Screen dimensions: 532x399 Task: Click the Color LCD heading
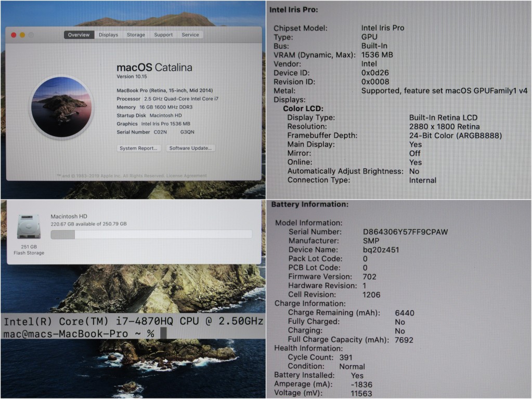pos(303,109)
